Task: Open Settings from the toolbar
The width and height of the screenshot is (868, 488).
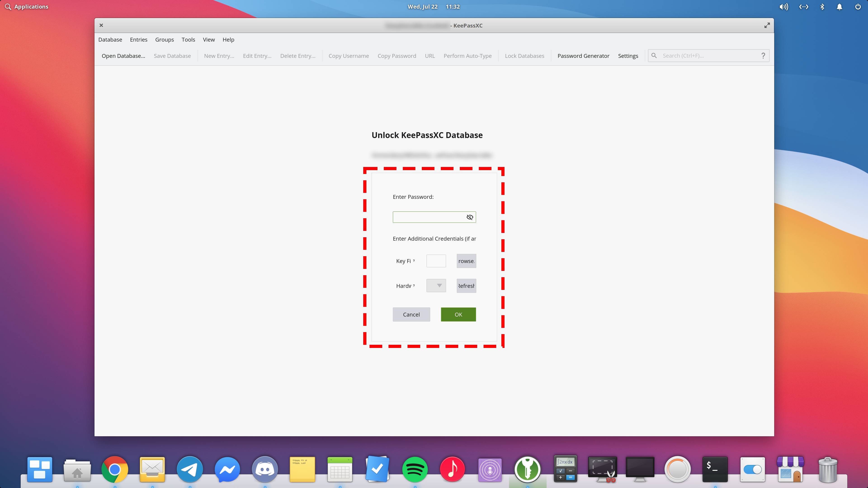Action: pyautogui.click(x=628, y=56)
